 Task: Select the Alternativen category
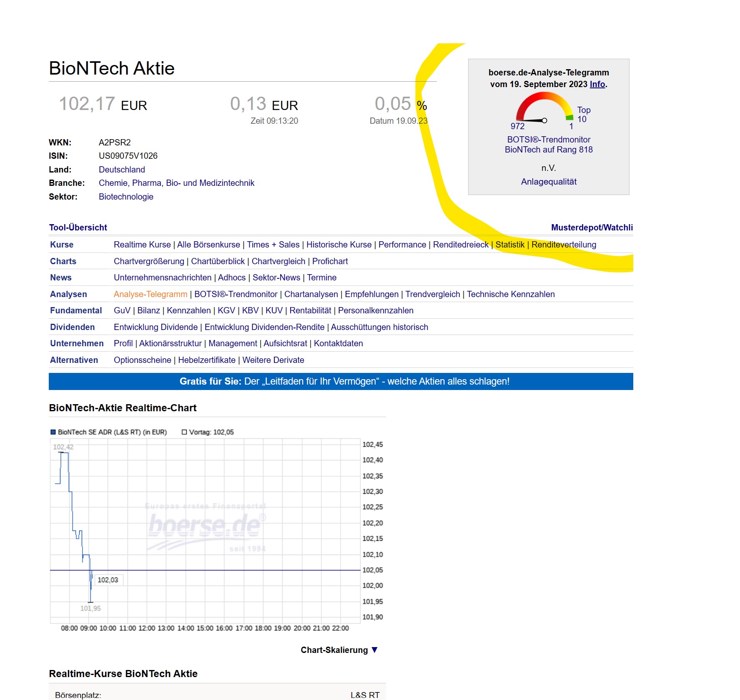74,360
